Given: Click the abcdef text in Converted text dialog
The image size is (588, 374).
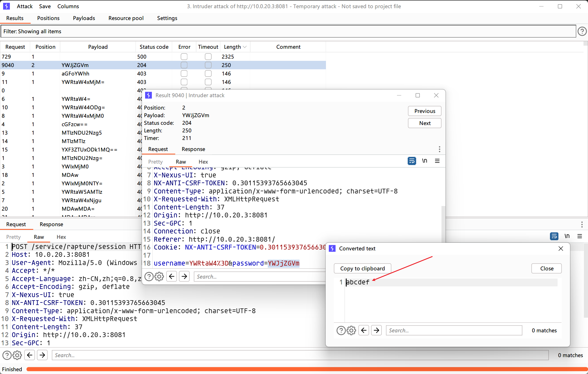Looking at the screenshot, I should 358,282.
